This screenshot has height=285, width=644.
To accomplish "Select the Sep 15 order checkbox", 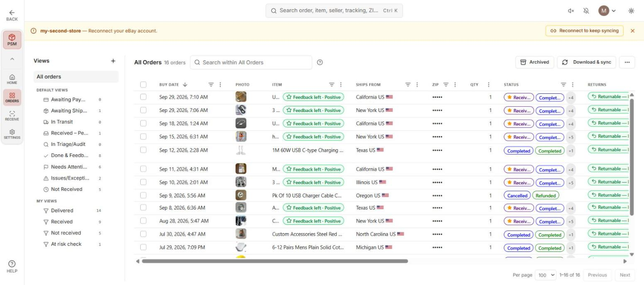I will pos(144,137).
